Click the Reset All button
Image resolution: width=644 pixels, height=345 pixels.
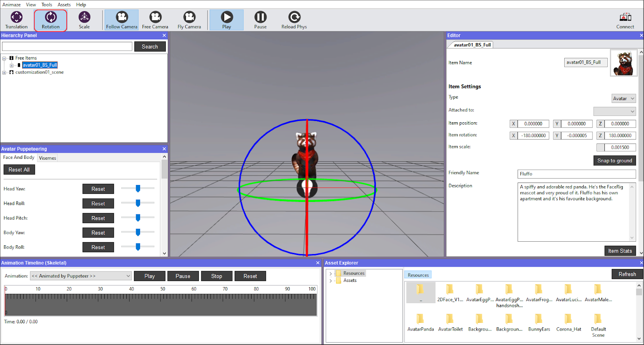pos(19,170)
